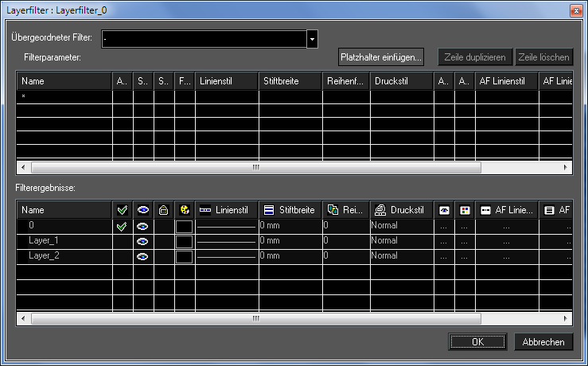Click the viewport visibility eye header after Druckstil
This screenshot has width=588, height=366.
(x=444, y=210)
